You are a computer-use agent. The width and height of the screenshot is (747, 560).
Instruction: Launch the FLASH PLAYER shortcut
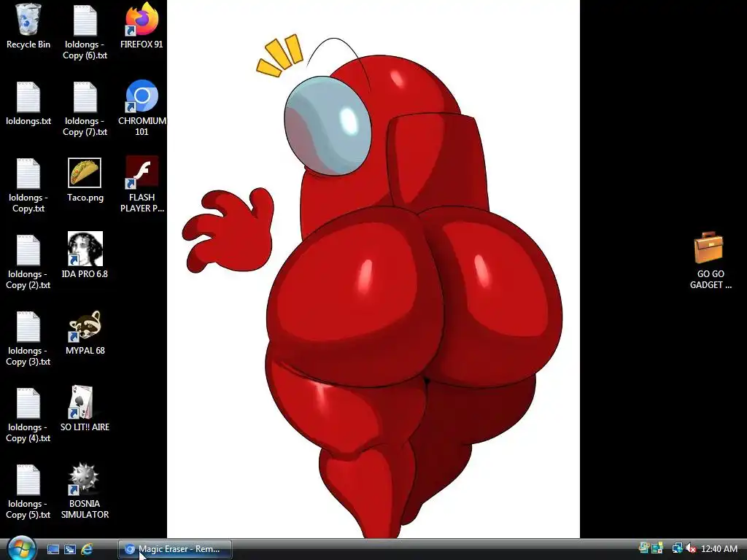tap(142, 184)
